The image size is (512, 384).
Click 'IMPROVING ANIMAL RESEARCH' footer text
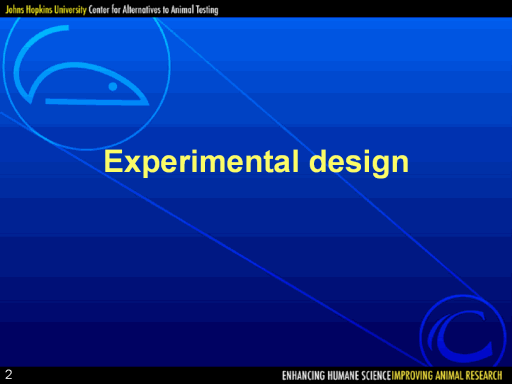click(x=447, y=376)
